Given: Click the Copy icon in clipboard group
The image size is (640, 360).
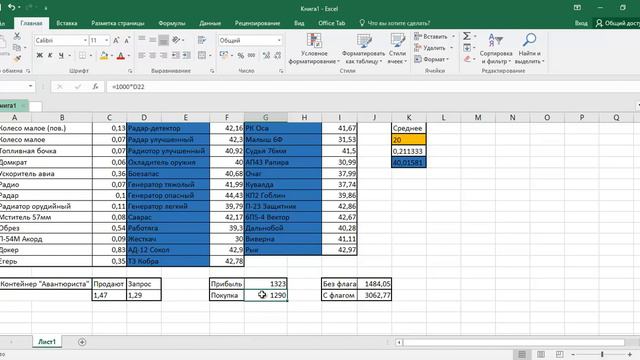Looking at the screenshot, I should click(17, 48).
